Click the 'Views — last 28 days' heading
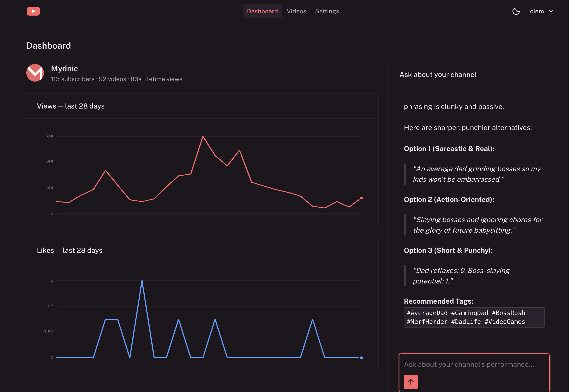This screenshot has height=392, width=569. tap(71, 106)
